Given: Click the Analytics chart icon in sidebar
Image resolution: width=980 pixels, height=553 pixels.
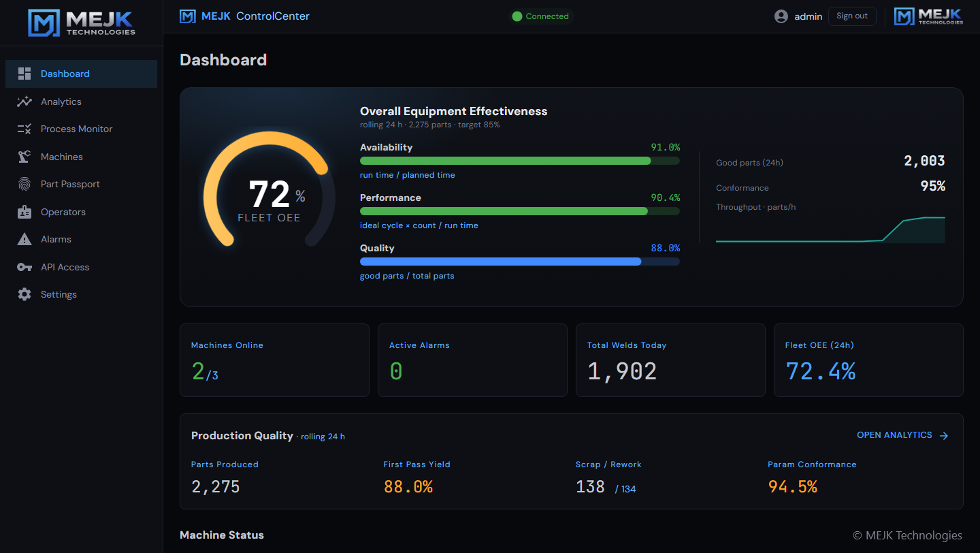Looking at the screenshot, I should point(24,101).
